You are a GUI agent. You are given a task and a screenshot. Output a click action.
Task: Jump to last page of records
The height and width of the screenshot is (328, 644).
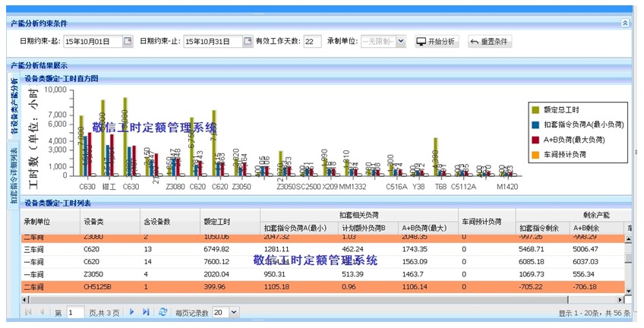(x=145, y=312)
